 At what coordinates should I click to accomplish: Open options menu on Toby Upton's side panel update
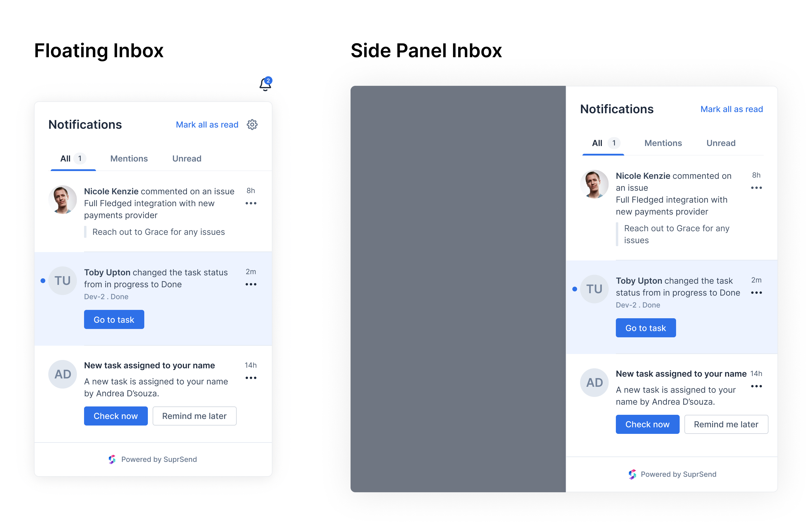click(x=756, y=293)
